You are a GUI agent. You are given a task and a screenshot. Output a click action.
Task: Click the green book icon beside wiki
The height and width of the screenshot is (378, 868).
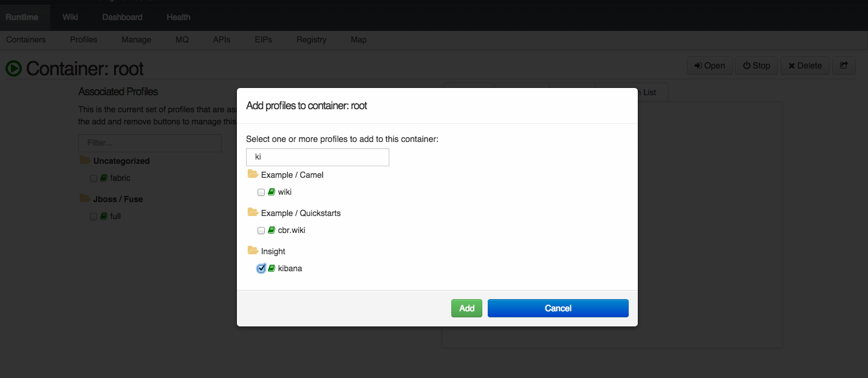click(272, 192)
